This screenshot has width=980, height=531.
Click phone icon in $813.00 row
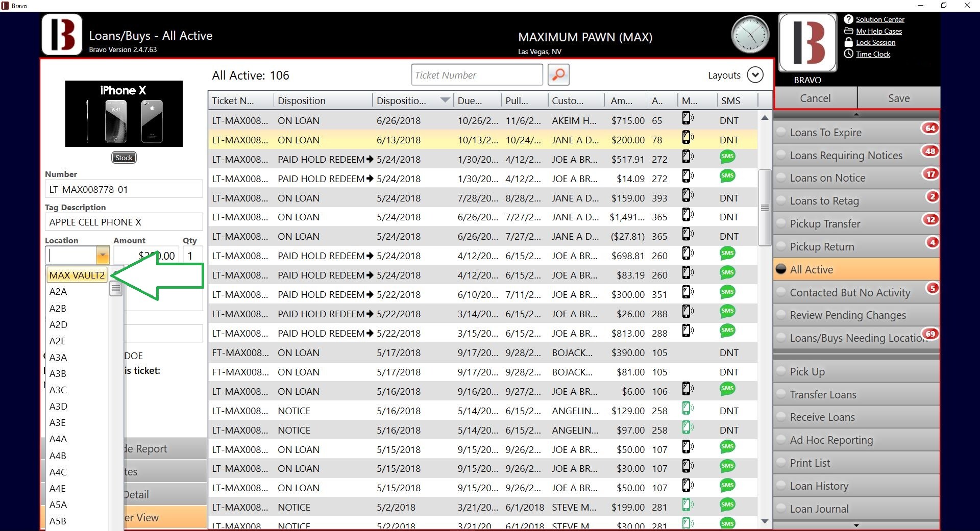pos(688,331)
